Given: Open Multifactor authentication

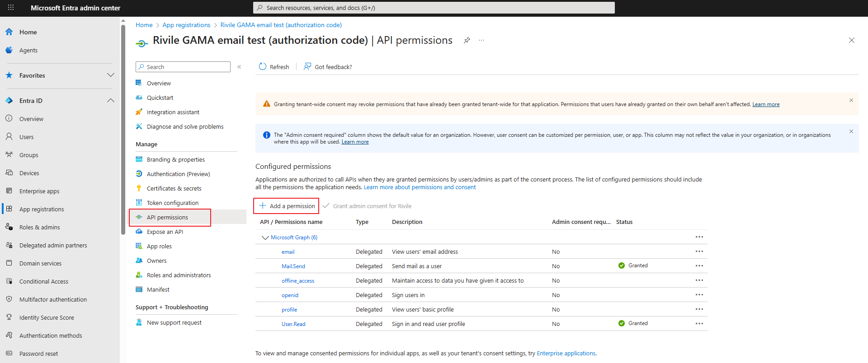Looking at the screenshot, I should point(53,299).
